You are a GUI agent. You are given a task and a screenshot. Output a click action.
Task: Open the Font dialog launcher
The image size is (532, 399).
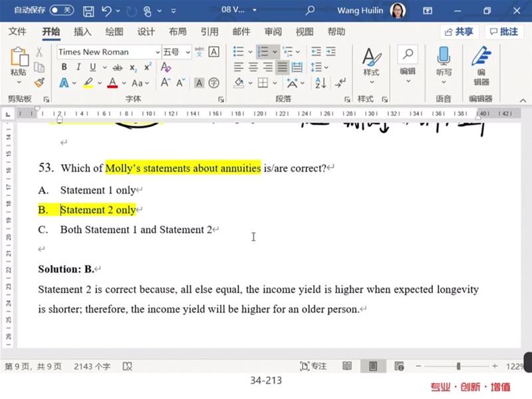(221, 99)
